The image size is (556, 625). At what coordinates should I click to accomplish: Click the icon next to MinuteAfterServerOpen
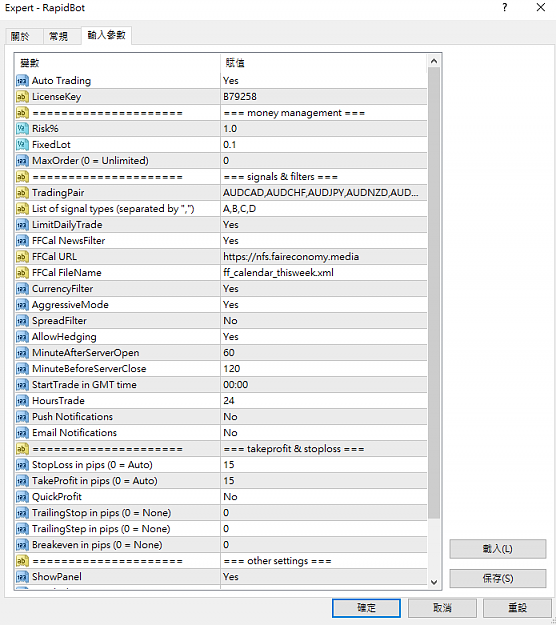pyautogui.click(x=22, y=353)
